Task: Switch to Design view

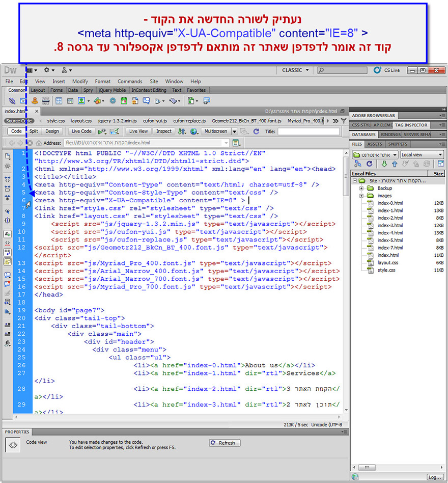Action: (x=52, y=131)
